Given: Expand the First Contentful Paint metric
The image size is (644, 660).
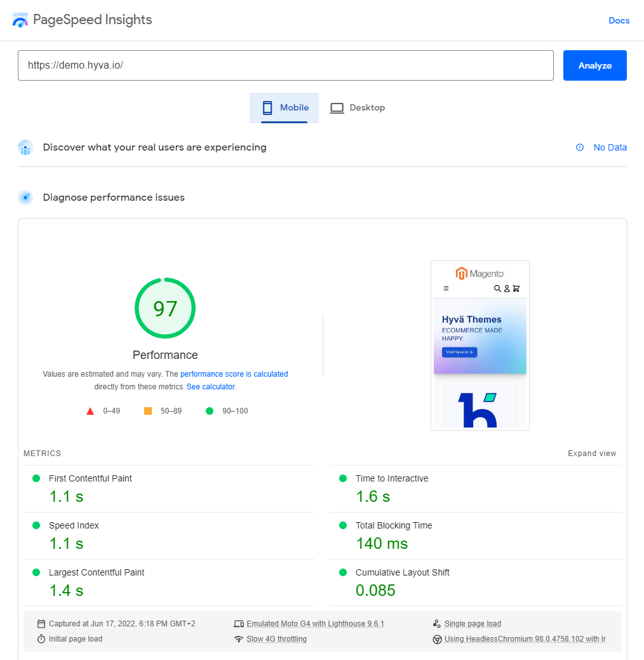Looking at the screenshot, I should tap(90, 478).
